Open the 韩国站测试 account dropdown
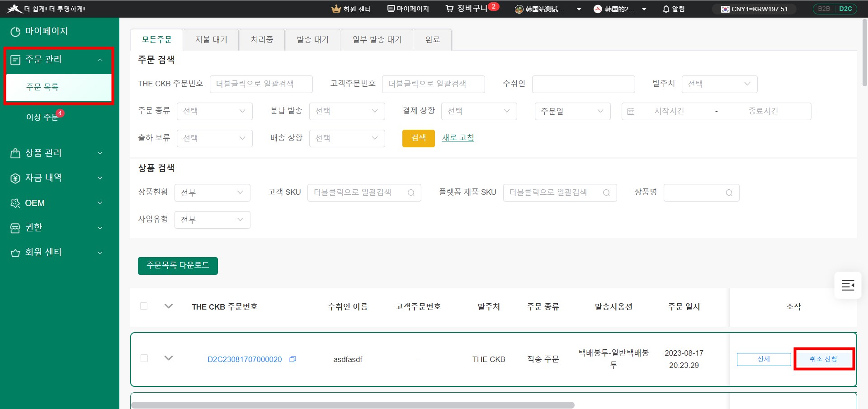This screenshot has width=868, height=409. (x=579, y=9)
